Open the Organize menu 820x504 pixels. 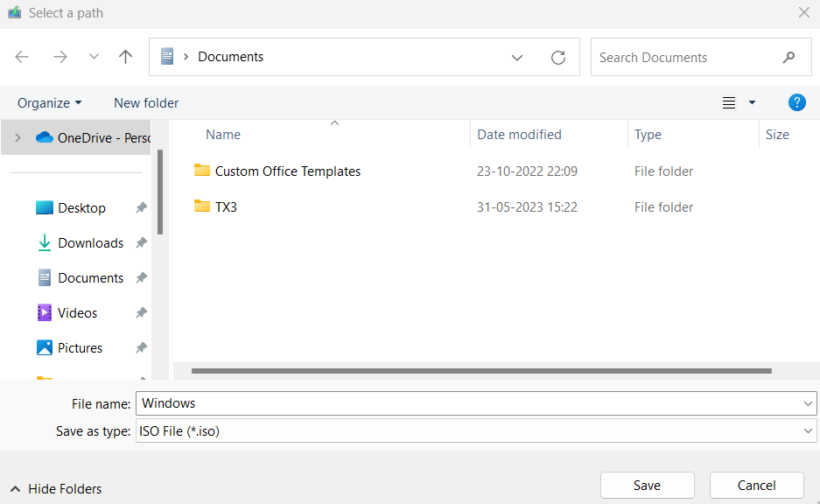[49, 103]
